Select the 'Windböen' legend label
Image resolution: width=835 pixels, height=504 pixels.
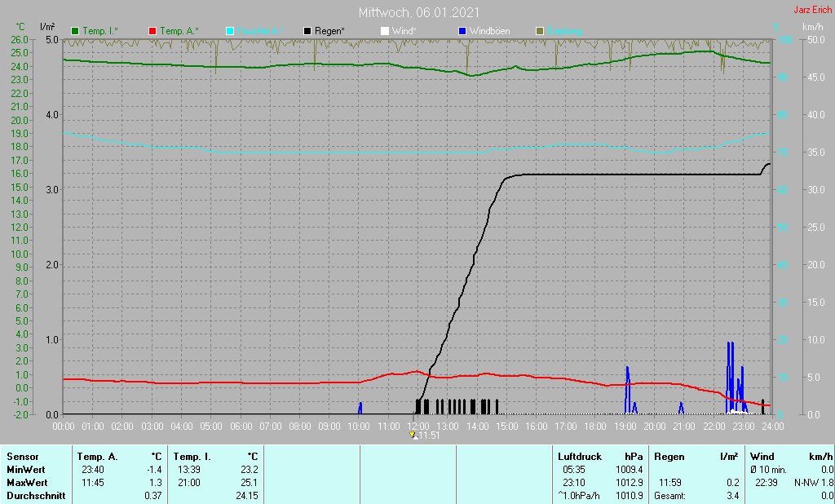[489, 32]
